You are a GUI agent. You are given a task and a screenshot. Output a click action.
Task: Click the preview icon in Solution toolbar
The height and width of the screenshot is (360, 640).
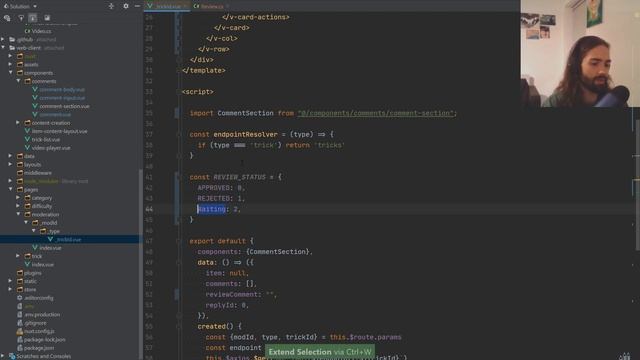coord(47,18)
